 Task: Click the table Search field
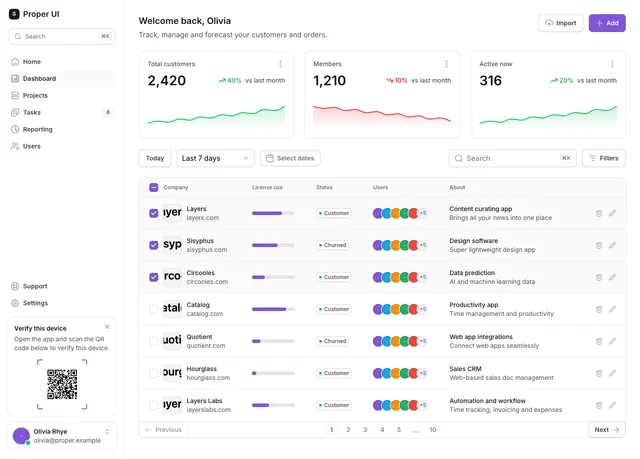513,158
